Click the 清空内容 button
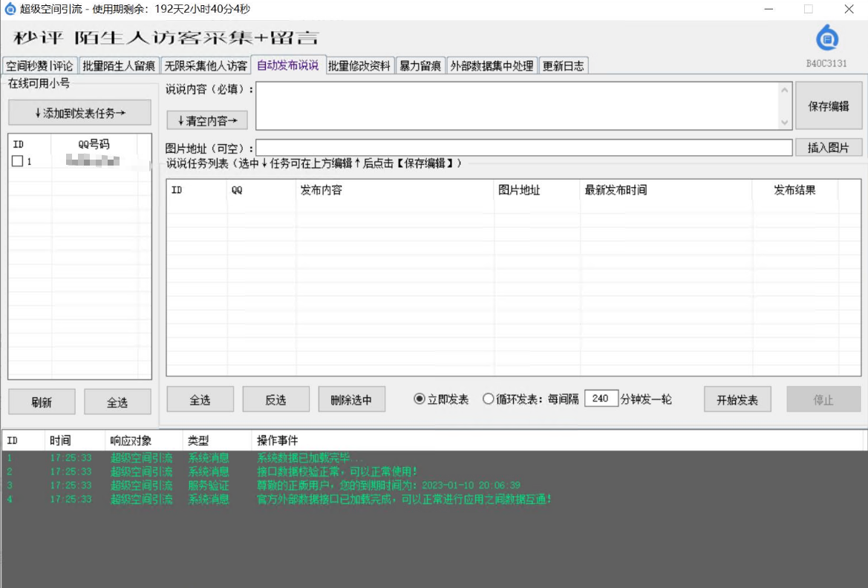Screen dimensions: 868x588 point(207,120)
